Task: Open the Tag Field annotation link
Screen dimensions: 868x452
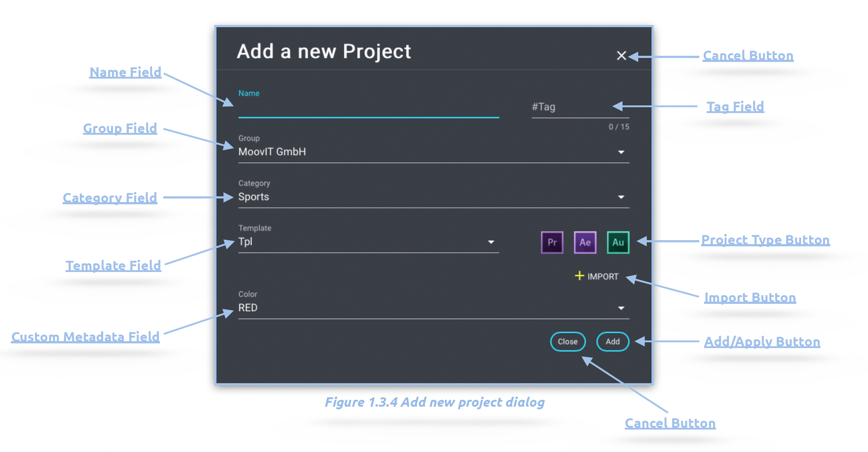Action: click(x=735, y=107)
